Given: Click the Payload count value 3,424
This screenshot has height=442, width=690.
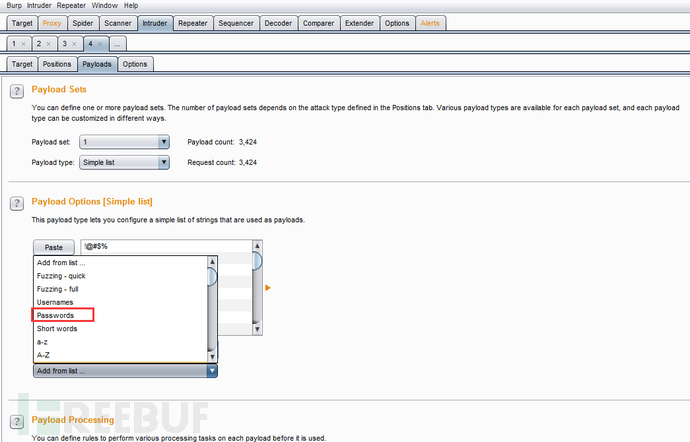Looking at the screenshot, I should (248, 142).
